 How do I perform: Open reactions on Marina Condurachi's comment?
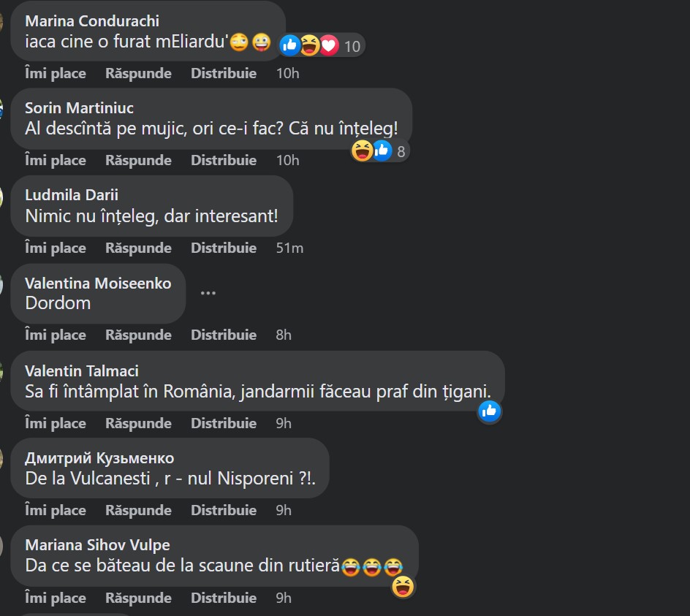(321, 45)
